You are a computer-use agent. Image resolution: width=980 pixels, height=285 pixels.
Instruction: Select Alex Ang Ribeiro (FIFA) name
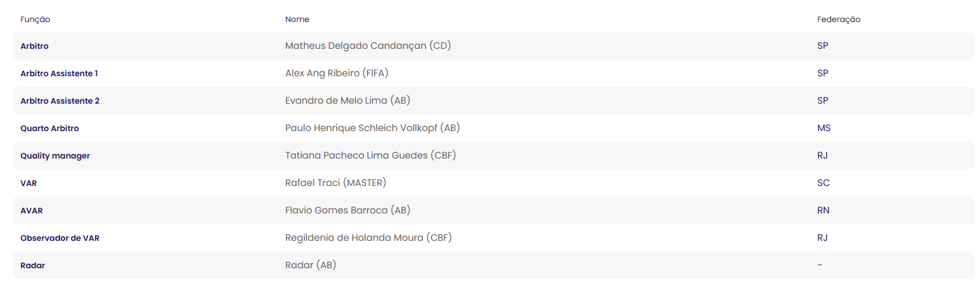tap(337, 74)
